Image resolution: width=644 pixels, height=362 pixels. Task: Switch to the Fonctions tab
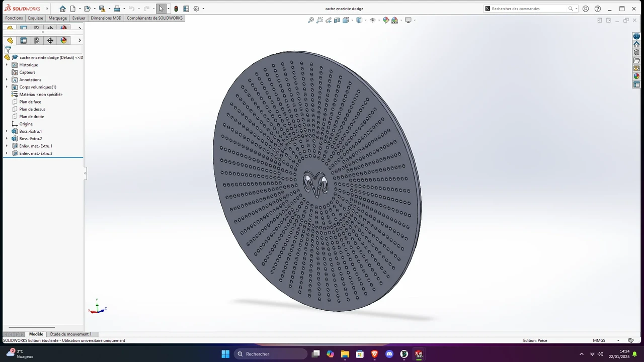pyautogui.click(x=14, y=18)
